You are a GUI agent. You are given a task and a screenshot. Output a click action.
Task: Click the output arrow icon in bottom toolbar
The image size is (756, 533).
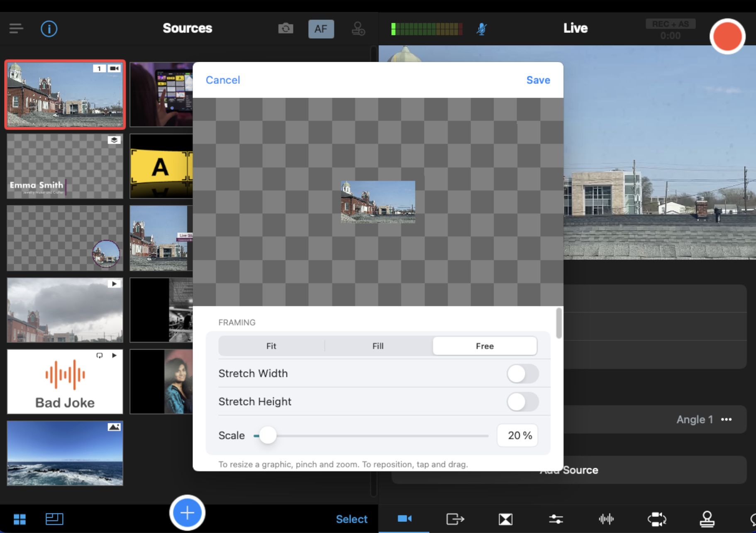pos(455,519)
